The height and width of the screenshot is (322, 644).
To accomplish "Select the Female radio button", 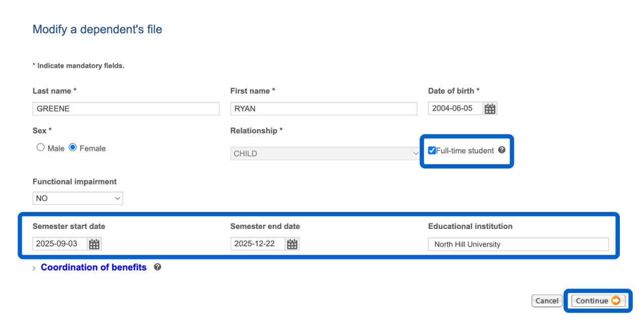I will [x=72, y=148].
